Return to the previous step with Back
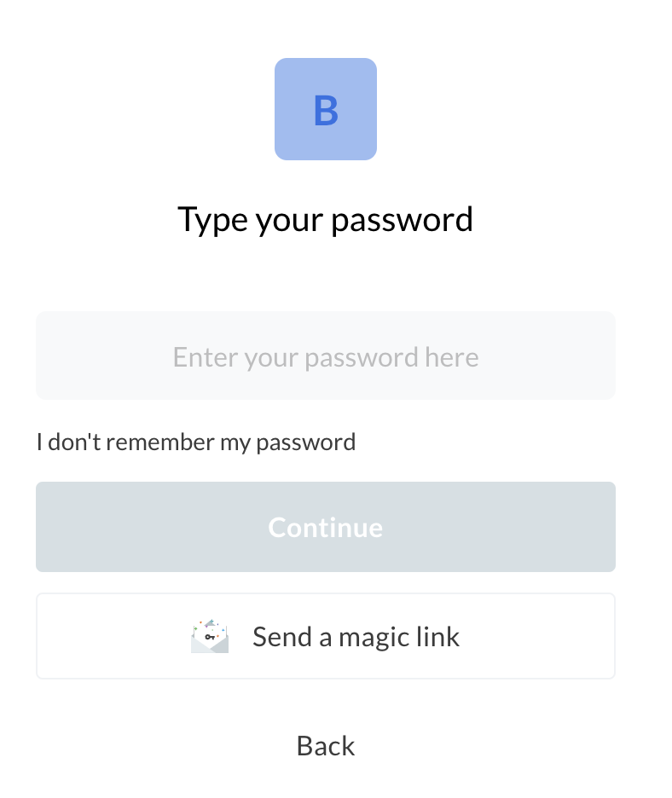 [x=325, y=746]
